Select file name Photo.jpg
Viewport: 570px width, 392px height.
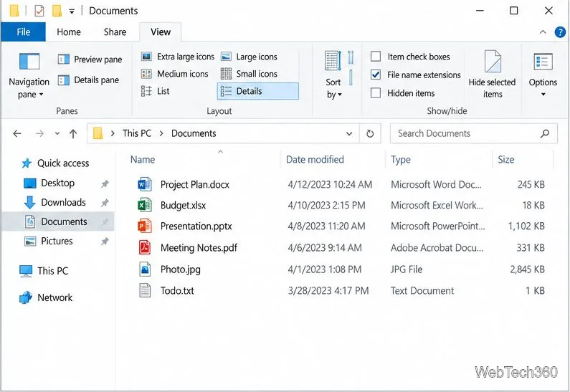[180, 269]
